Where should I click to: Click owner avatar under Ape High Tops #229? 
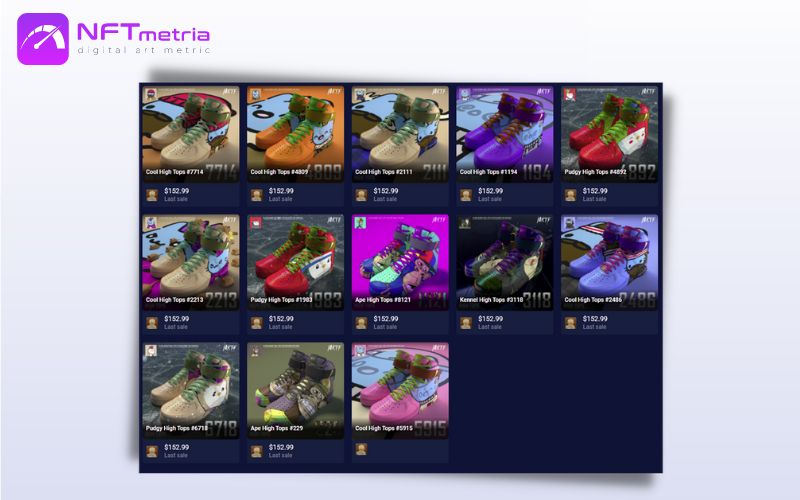[257, 451]
